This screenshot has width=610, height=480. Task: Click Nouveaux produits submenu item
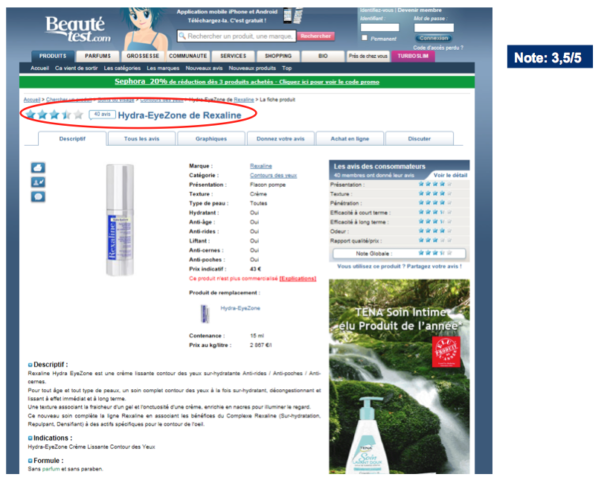tap(252, 68)
